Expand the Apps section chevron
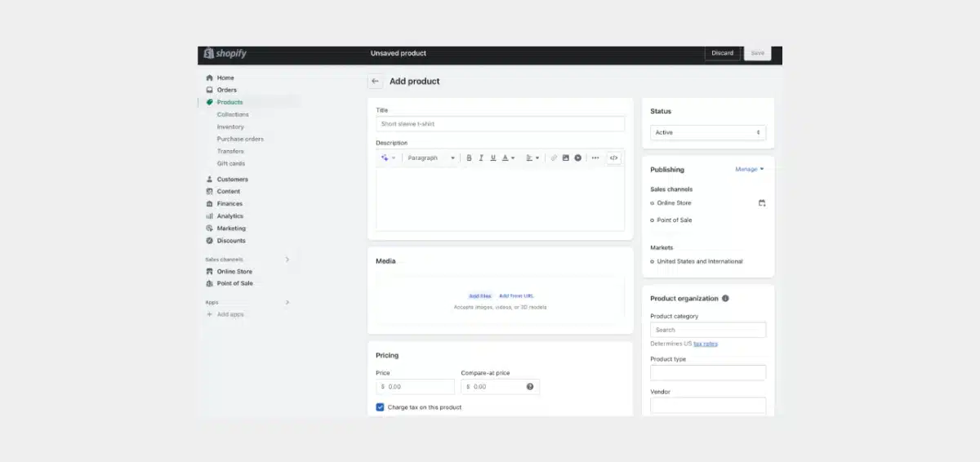Viewport: 980px width, 462px height. pos(287,302)
